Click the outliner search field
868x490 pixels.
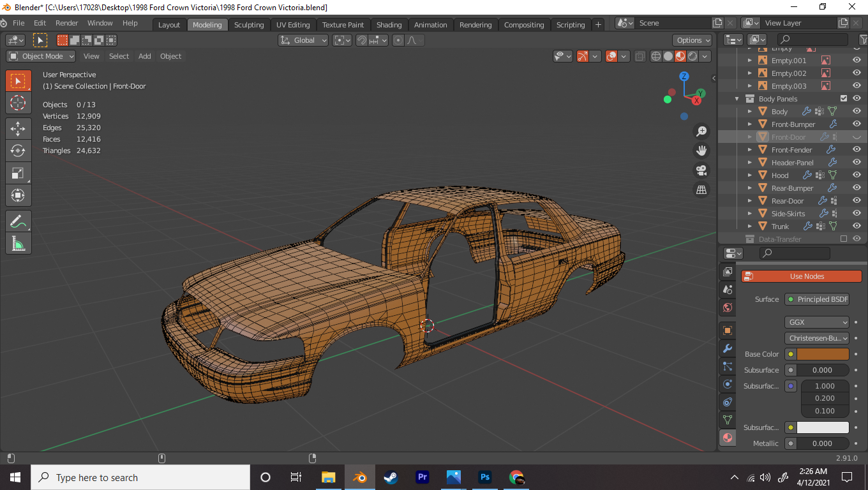(812, 40)
